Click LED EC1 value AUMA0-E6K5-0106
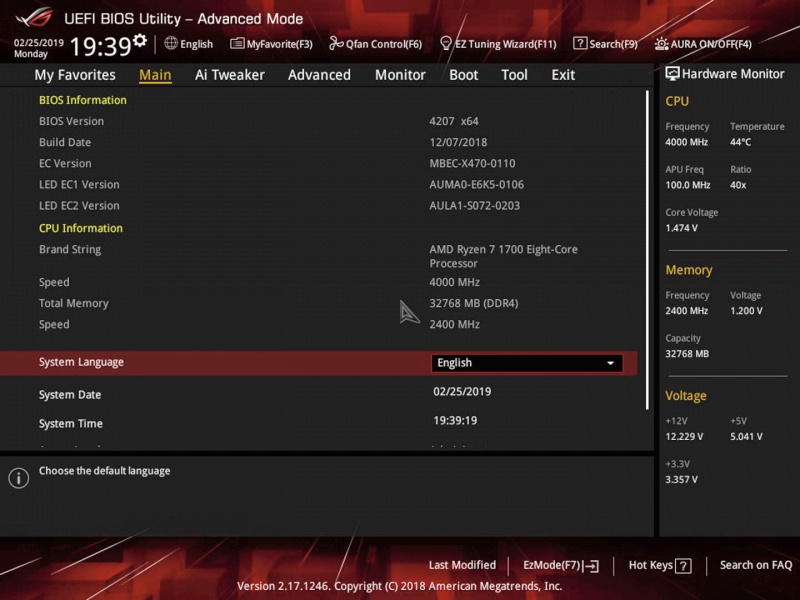Viewport: 800px width, 600px height. [477, 185]
